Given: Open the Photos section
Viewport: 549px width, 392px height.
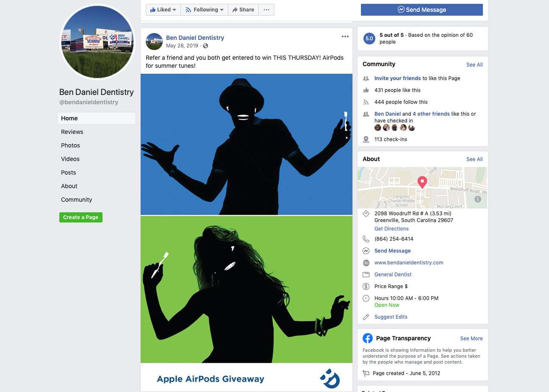Looking at the screenshot, I should [x=70, y=145].
